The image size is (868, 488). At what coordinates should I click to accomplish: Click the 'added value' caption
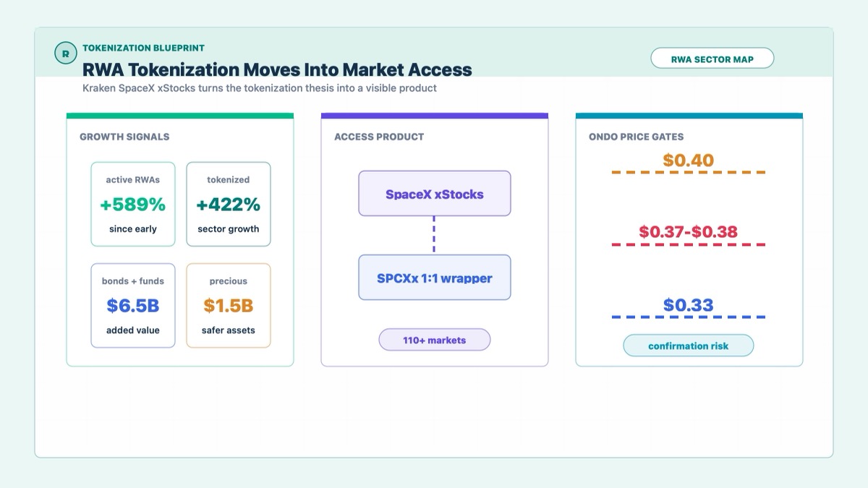[x=133, y=330]
